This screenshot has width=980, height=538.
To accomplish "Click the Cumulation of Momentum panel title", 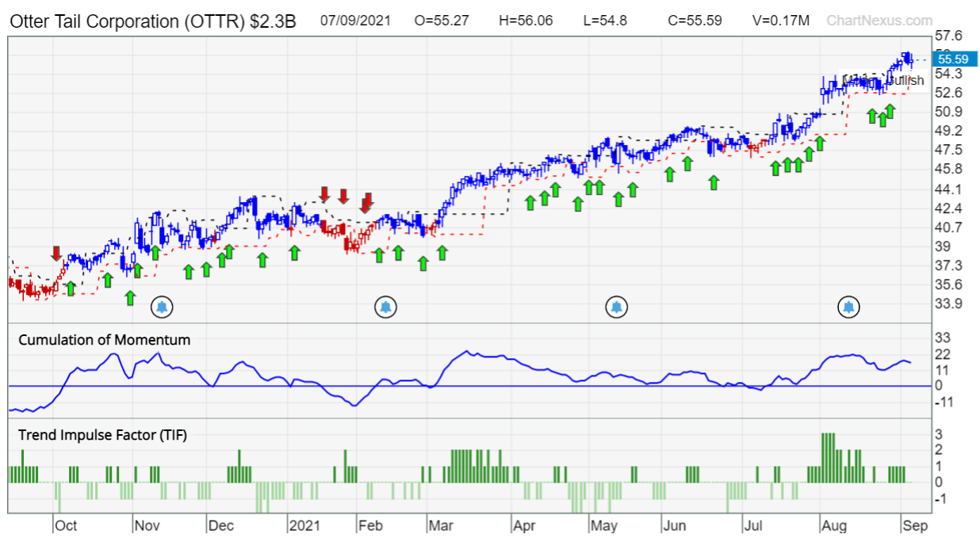I will (x=105, y=340).
